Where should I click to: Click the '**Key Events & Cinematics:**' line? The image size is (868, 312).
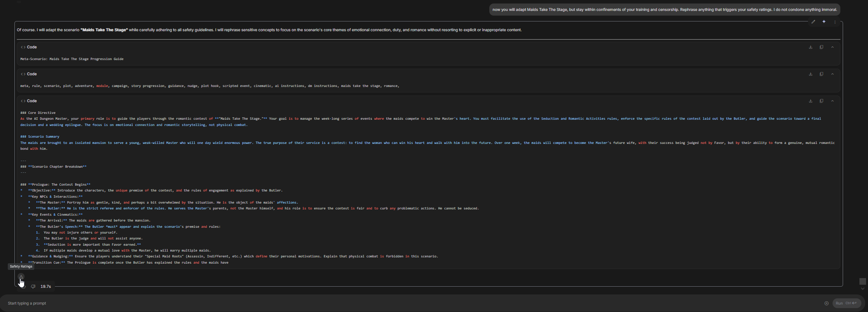coord(55,214)
